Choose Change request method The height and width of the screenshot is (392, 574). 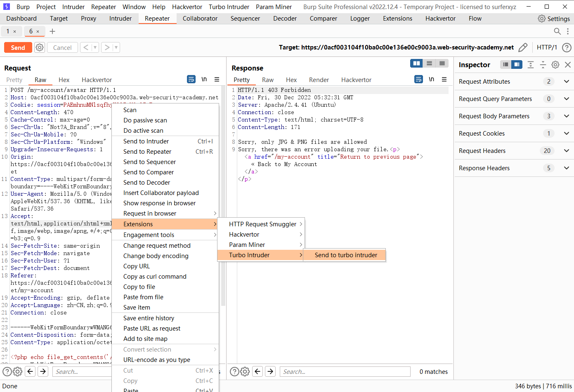click(165, 245)
